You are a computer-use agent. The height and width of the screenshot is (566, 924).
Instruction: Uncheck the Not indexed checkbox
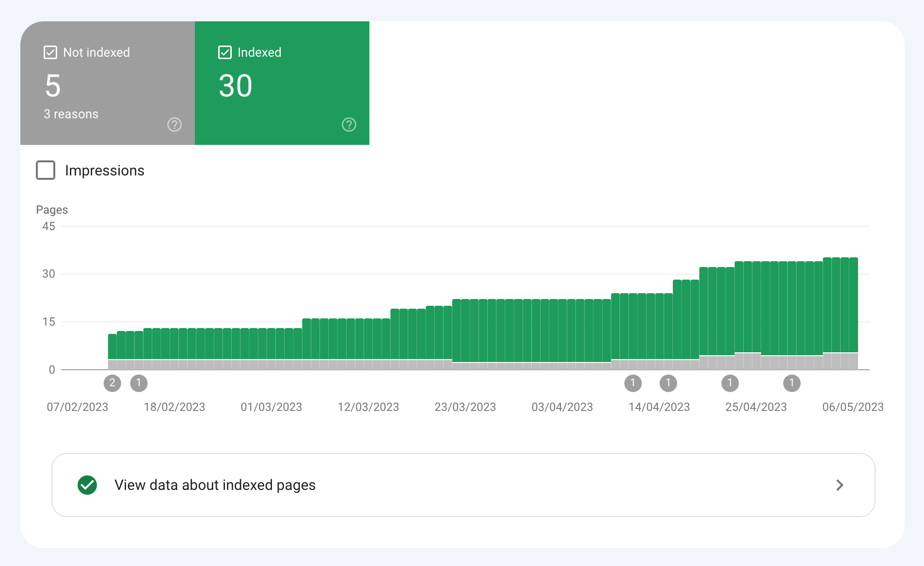click(x=50, y=52)
